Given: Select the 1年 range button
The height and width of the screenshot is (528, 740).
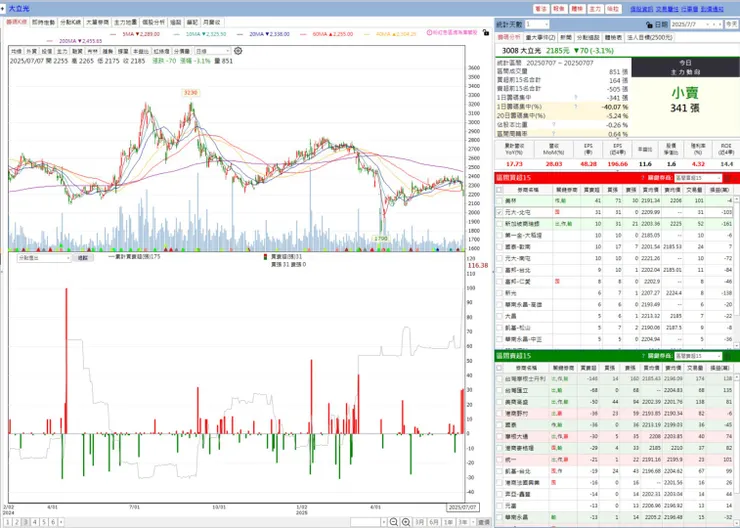Looking at the screenshot, I should point(448,522).
